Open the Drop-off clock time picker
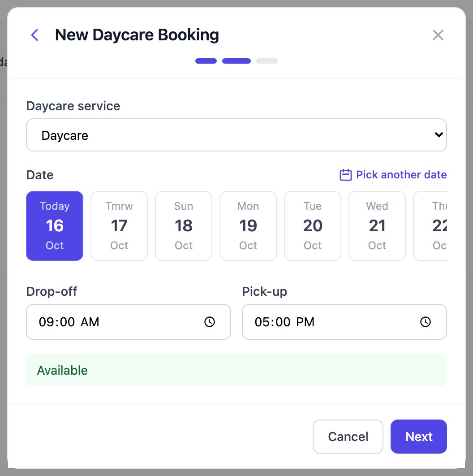The width and height of the screenshot is (473, 476). pos(210,322)
